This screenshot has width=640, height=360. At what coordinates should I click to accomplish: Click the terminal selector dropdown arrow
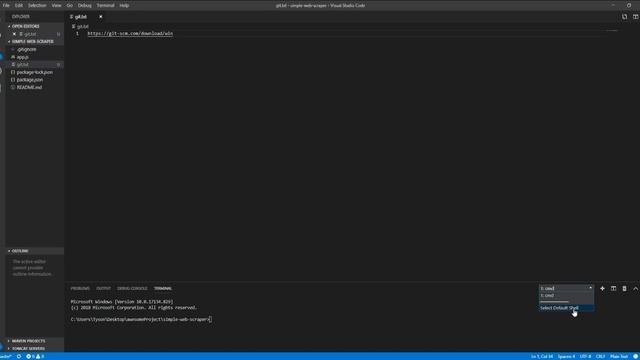pos(590,288)
